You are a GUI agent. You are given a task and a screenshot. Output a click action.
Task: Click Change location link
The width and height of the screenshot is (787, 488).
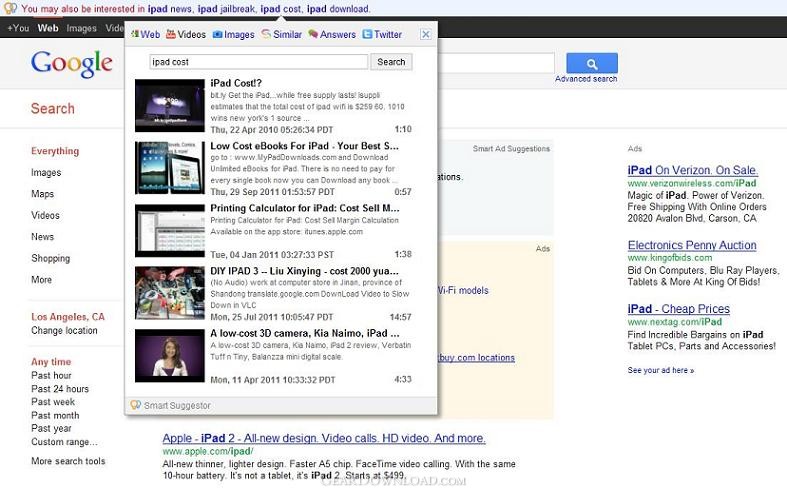tap(64, 330)
